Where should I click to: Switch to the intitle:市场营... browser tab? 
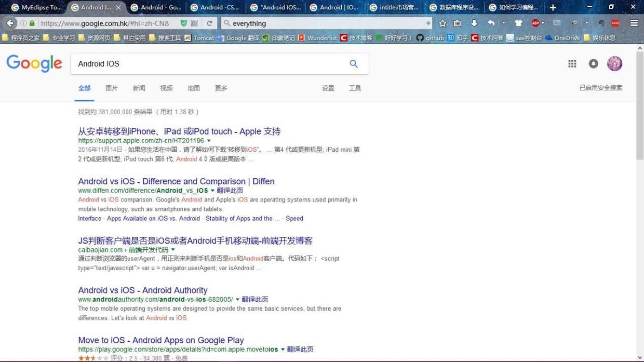pyautogui.click(x=394, y=7)
